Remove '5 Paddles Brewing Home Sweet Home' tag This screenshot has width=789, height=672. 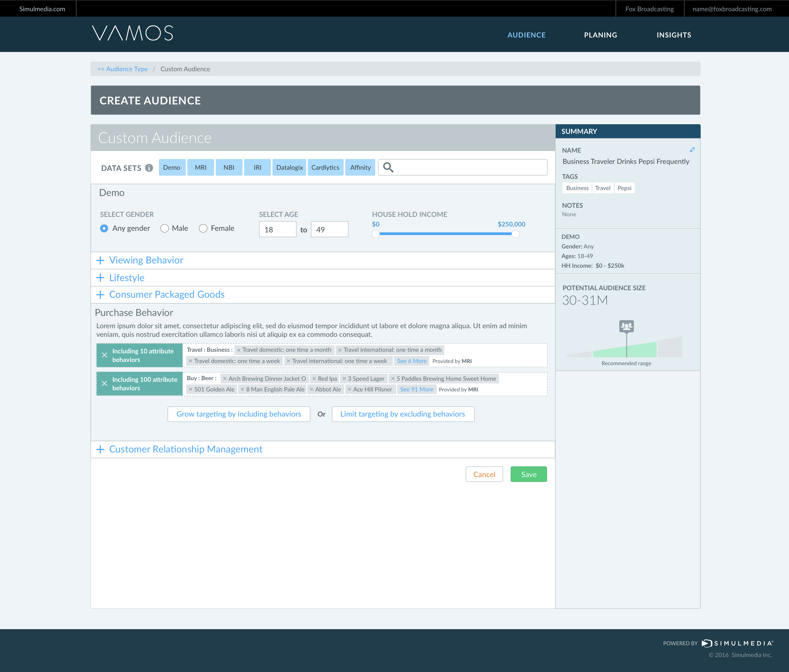393,379
